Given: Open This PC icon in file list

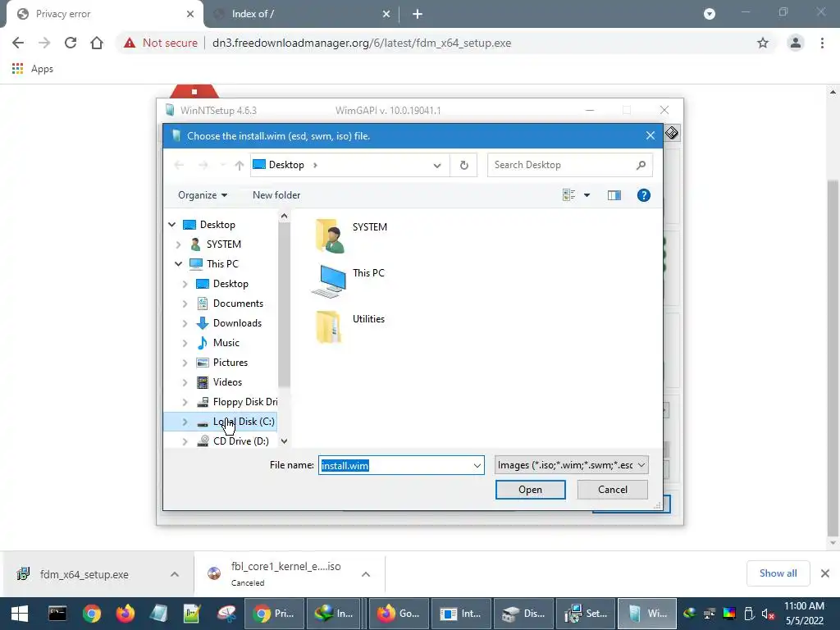Looking at the screenshot, I should point(348,281).
